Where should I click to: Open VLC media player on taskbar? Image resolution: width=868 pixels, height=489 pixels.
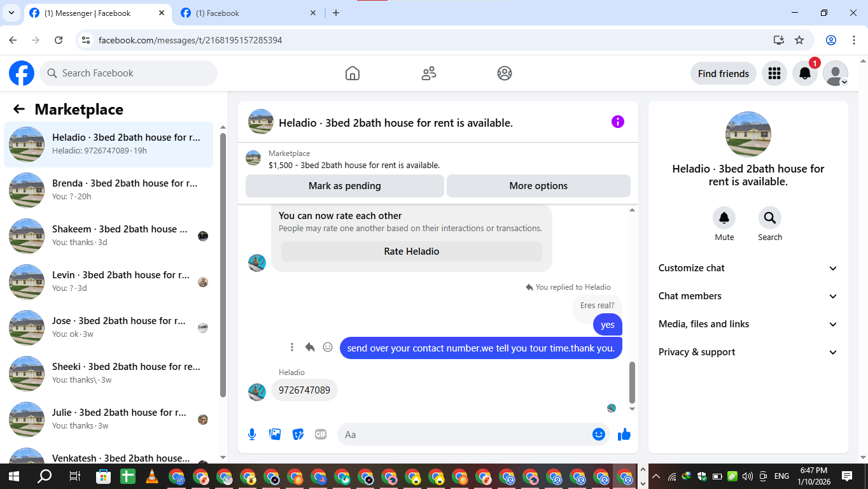151,476
